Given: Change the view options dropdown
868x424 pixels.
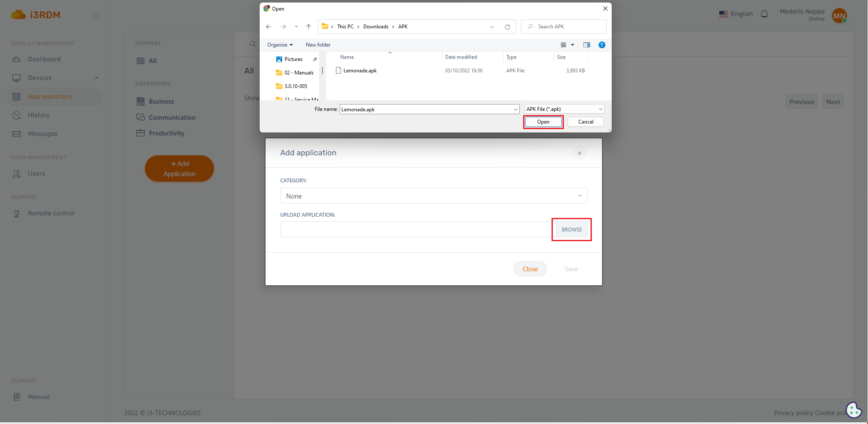Looking at the screenshot, I should point(572,45).
